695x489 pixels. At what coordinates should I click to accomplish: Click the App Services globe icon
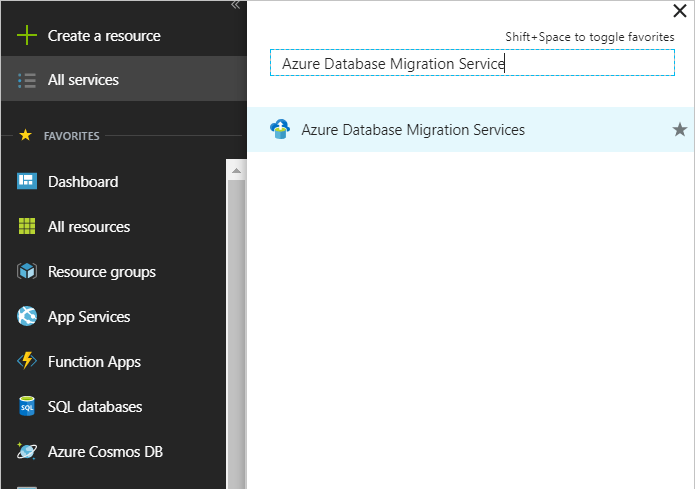click(x=27, y=317)
